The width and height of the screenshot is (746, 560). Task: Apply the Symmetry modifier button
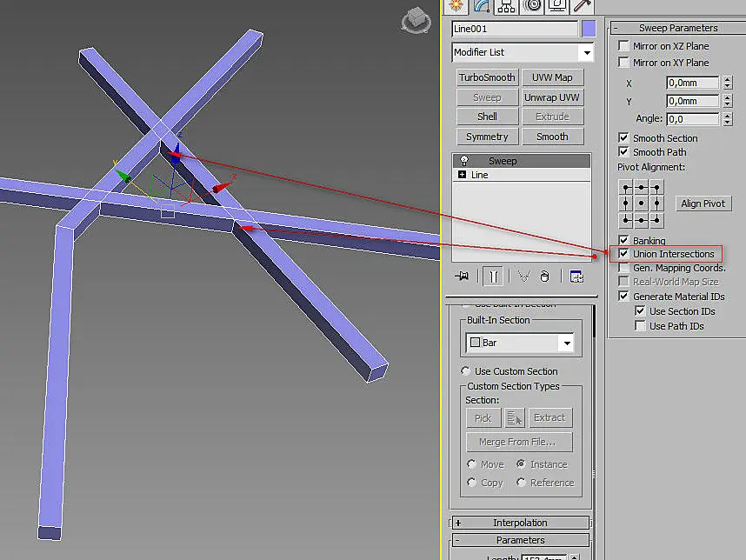pyautogui.click(x=487, y=137)
